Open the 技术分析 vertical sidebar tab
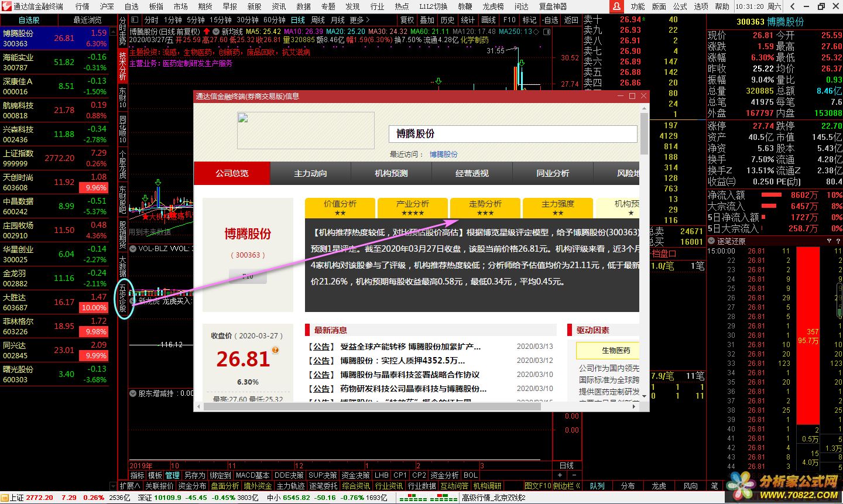This screenshot has width=843, height=504. (123, 66)
